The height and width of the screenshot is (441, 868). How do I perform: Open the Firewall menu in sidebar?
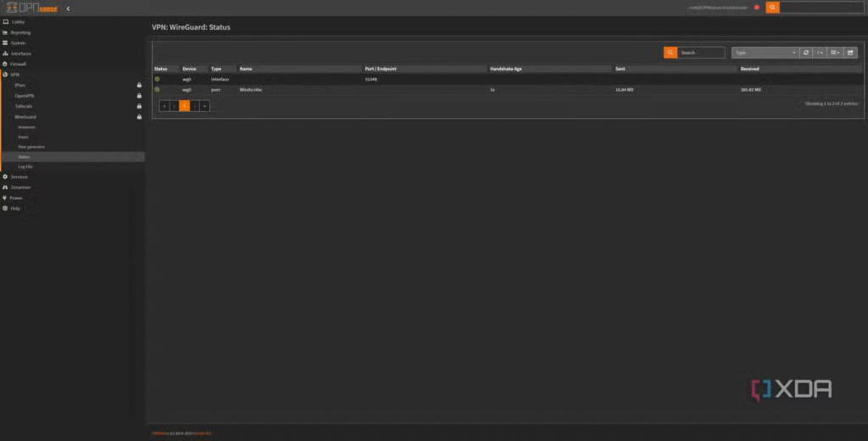coord(18,64)
